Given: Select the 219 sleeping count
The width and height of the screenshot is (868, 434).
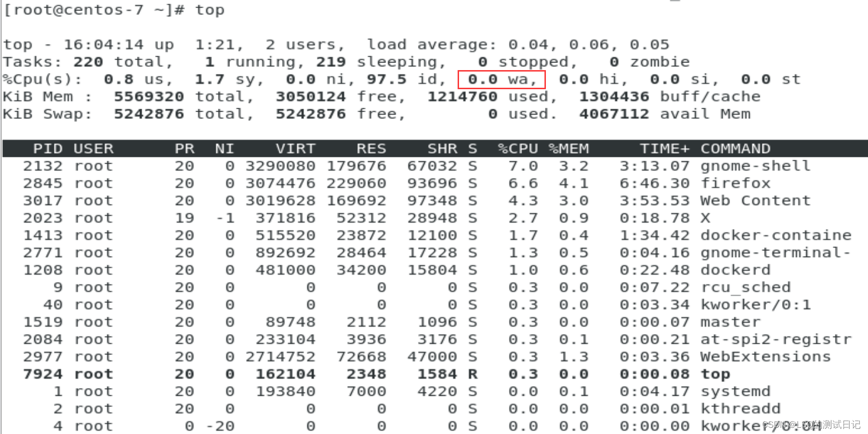Looking at the screenshot, I should (x=331, y=62).
